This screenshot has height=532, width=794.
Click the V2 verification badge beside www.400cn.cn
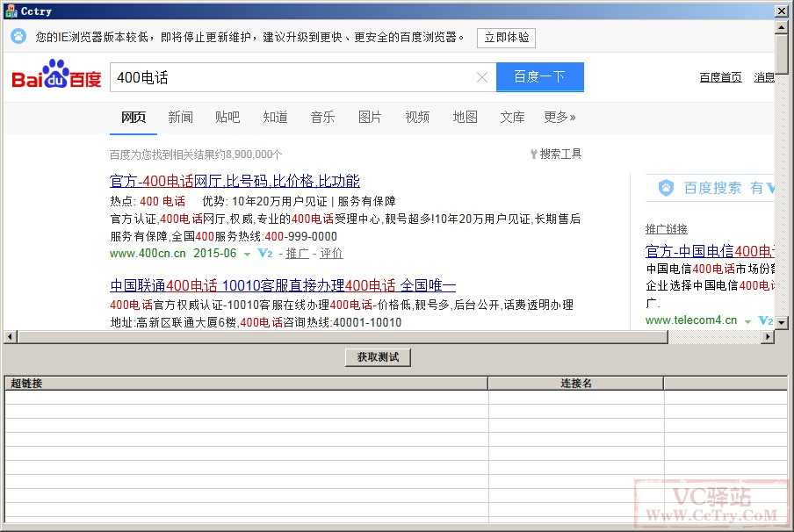pyautogui.click(x=265, y=253)
